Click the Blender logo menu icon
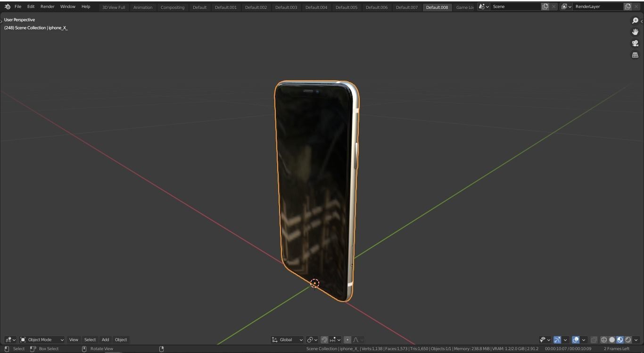Screen dimensions: 644x353 point(7,7)
